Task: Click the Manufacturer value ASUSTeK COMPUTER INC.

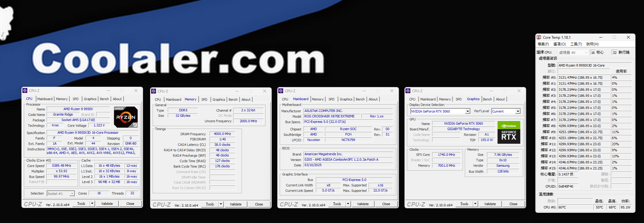Action: coord(348,111)
